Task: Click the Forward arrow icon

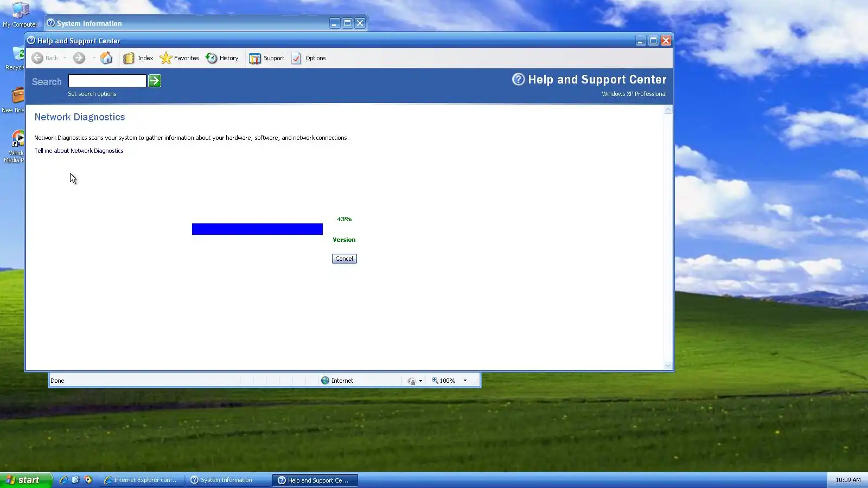Action: (79, 58)
